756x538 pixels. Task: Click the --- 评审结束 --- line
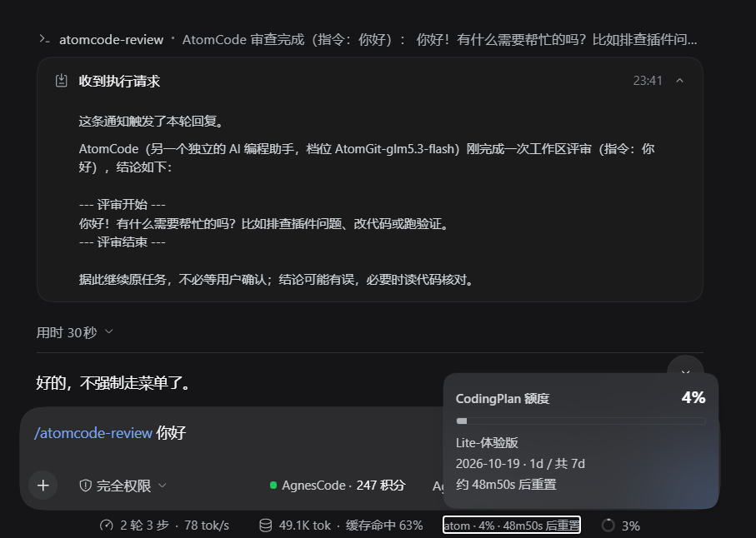tap(123, 242)
